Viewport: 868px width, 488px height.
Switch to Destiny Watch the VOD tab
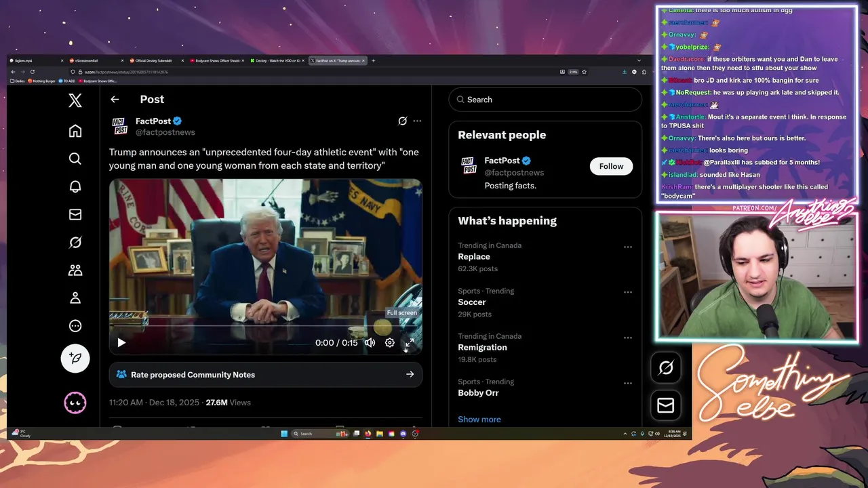(277, 60)
